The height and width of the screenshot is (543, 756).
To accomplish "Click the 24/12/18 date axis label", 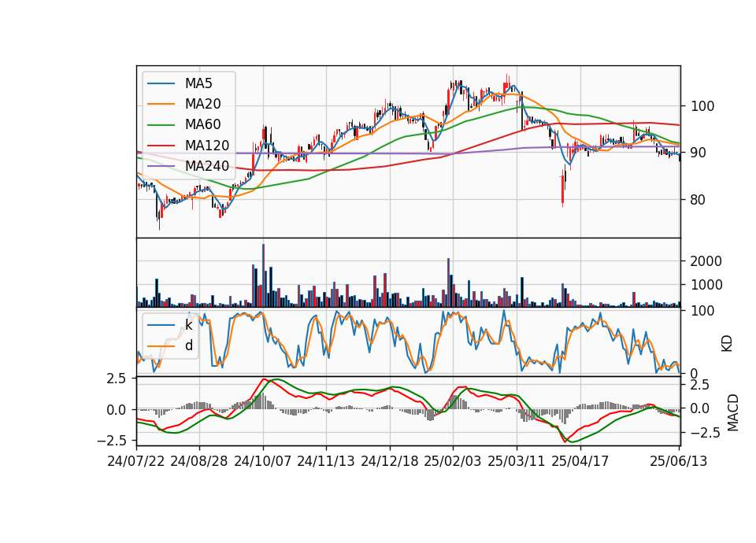I will tap(390, 461).
